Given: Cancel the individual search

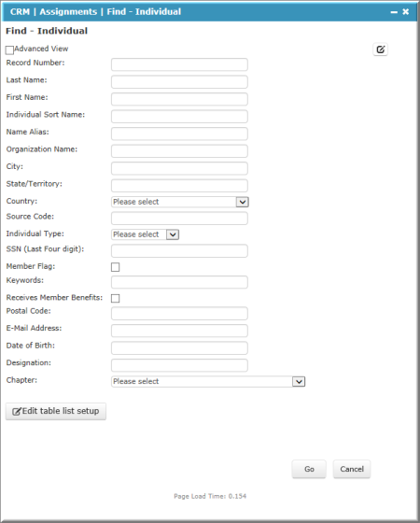Looking at the screenshot, I should 352,469.
